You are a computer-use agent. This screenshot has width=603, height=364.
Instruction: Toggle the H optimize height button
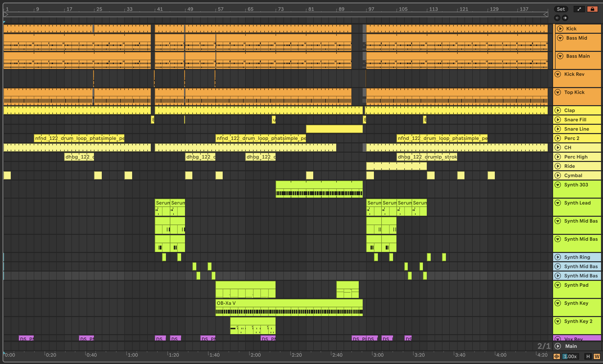point(588,356)
